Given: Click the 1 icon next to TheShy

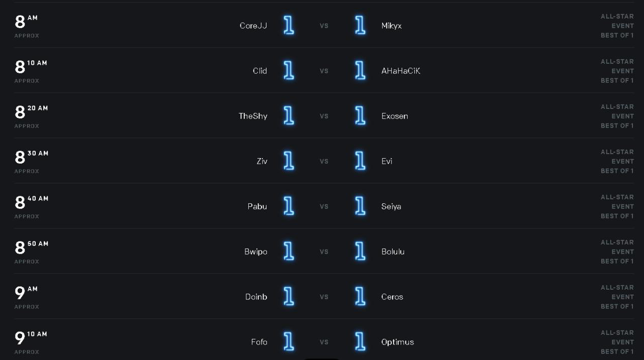Looking at the screenshot, I should (289, 116).
